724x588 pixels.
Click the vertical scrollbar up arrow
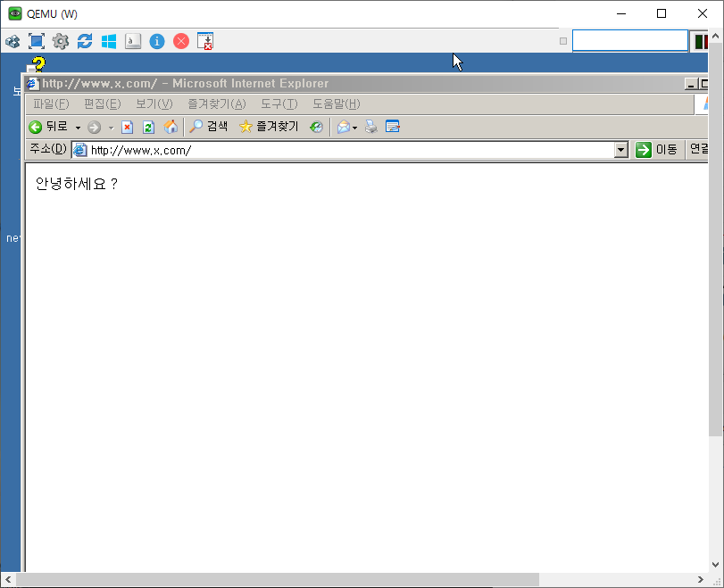pyautogui.click(x=715, y=36)
